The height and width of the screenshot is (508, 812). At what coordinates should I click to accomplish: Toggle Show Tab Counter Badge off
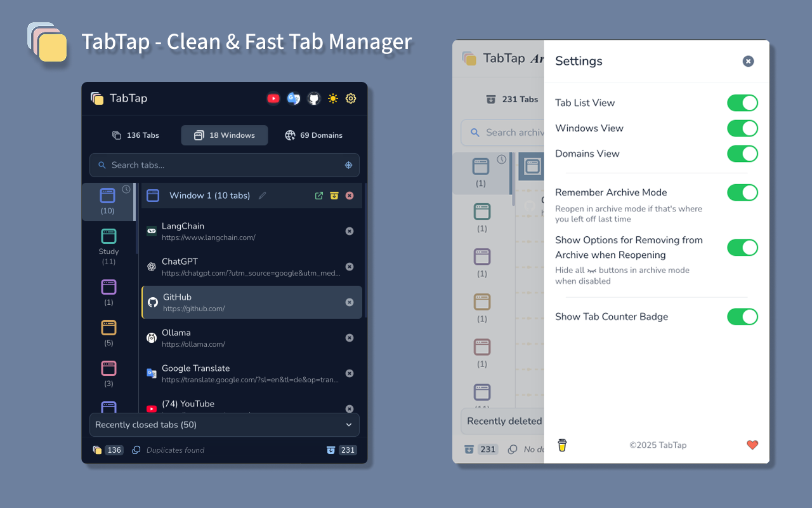[742, 316]
